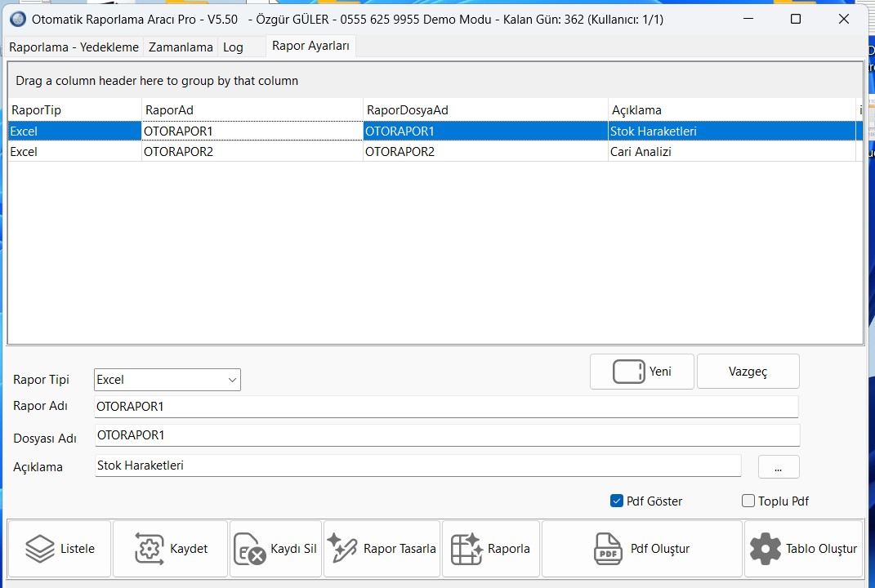The image size is (875, 588).
Task: Click the Kaydet save icon
Action: click(149, 549)
